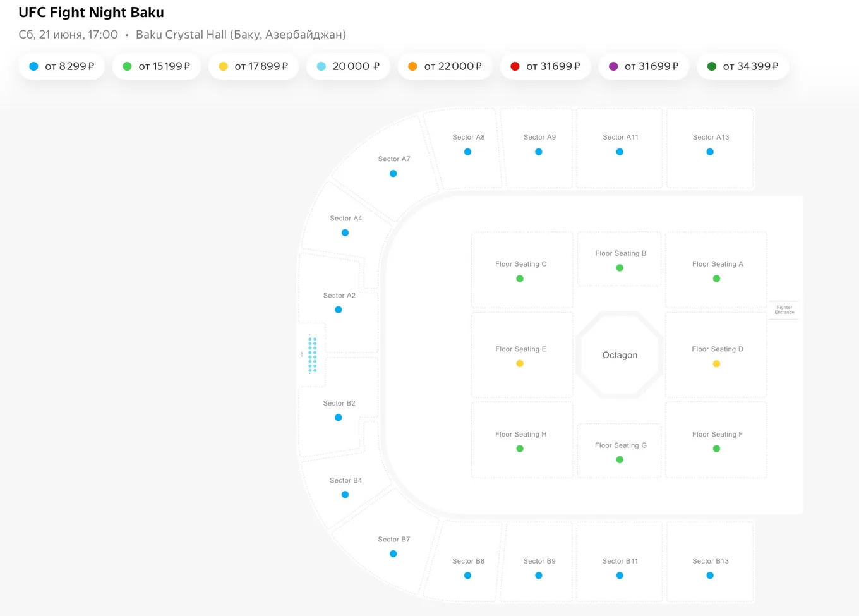The height and width of the screenshot is (616, 859).
Task: Click the Fighter Entrance label
Action: (784, 310)
